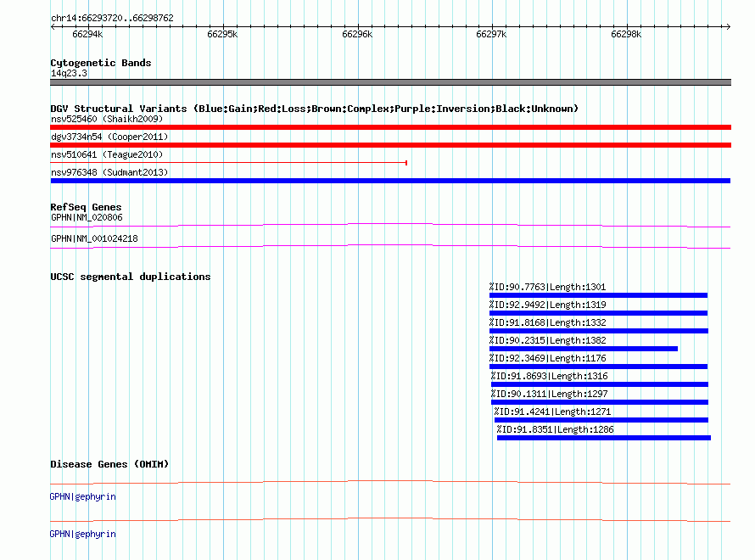Open the first GPHN|gephyrin OMIM link
This screenshot has height=560, width=755.
[x=83, y=496]
